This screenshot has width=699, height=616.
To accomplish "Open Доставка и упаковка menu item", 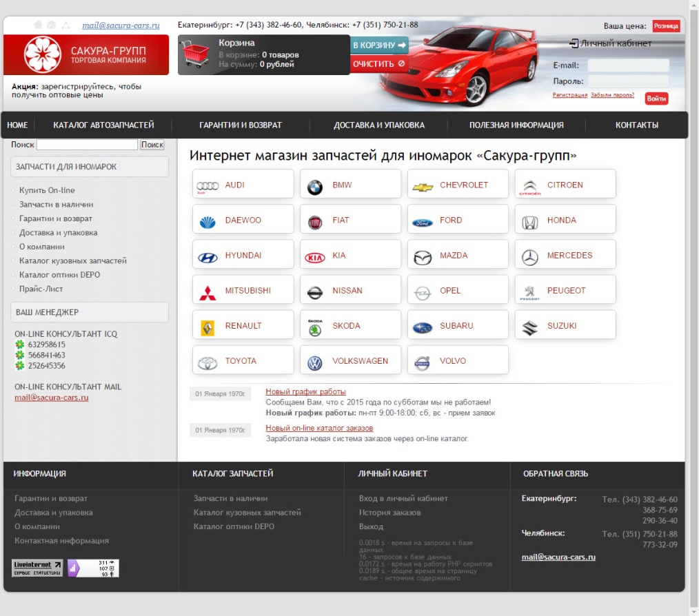I will tap(379, 125).
